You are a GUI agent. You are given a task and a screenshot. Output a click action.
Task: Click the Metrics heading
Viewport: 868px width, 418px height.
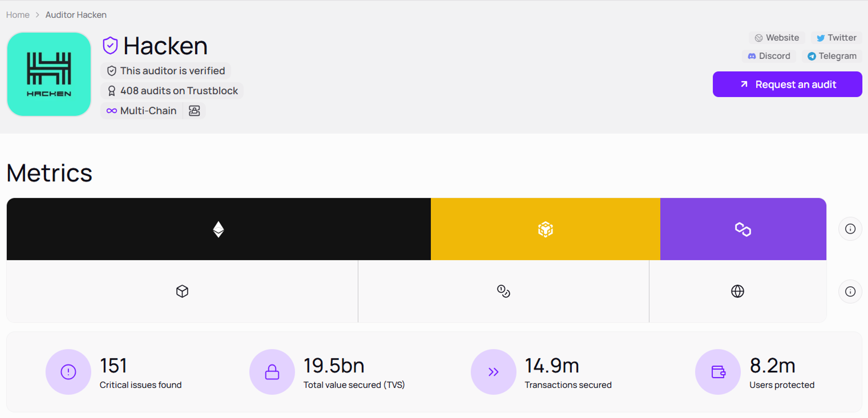(49, 173)
